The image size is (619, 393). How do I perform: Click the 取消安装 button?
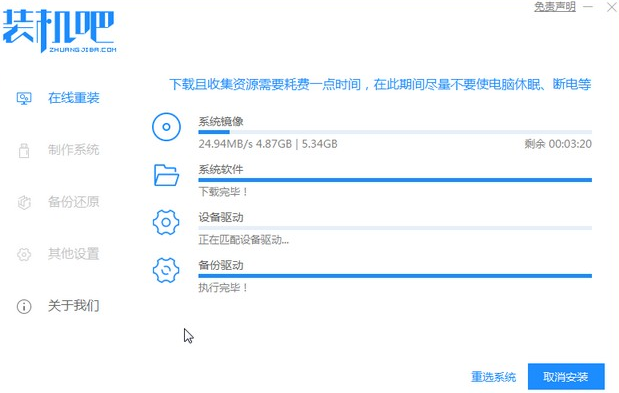coord(566,377)
